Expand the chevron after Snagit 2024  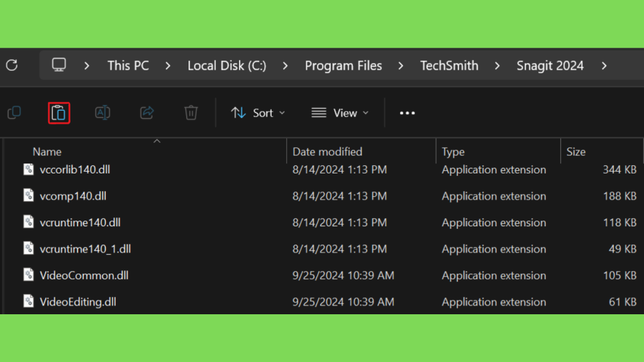tap(604, 65)
